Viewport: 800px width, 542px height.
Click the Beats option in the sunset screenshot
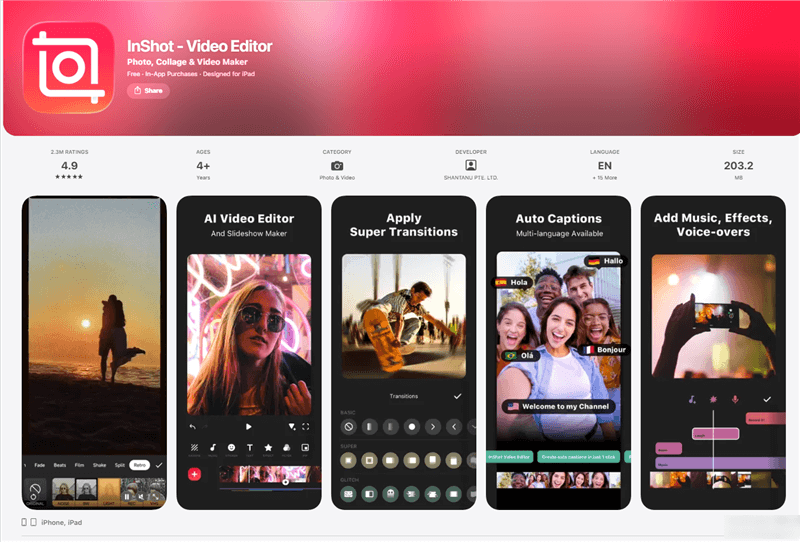60,465
